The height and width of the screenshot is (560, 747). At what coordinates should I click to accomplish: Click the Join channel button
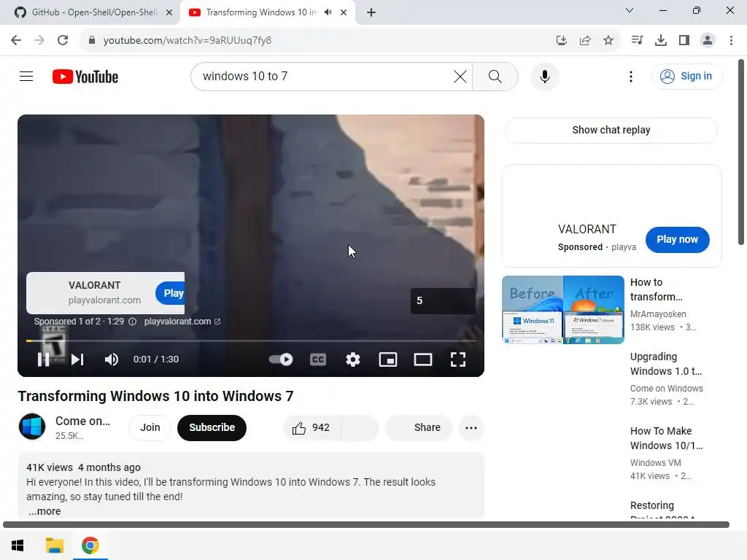150,427
